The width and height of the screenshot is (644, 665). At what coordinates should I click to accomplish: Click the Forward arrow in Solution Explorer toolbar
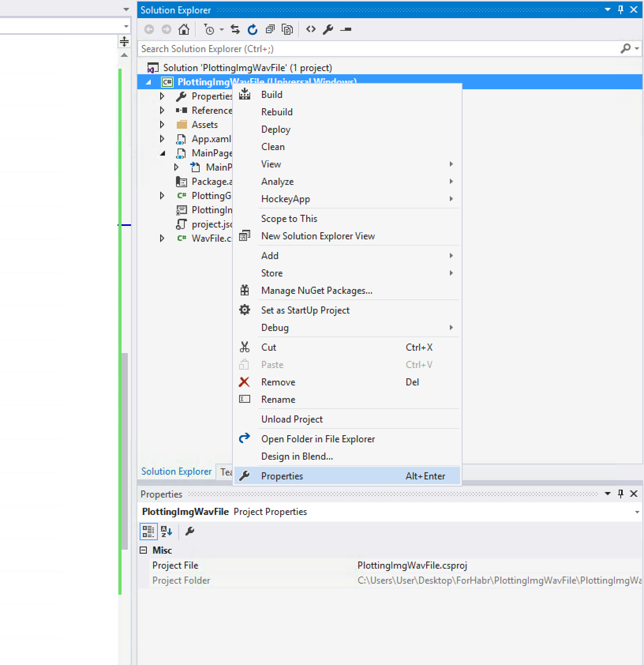click(x=167, y=29)
